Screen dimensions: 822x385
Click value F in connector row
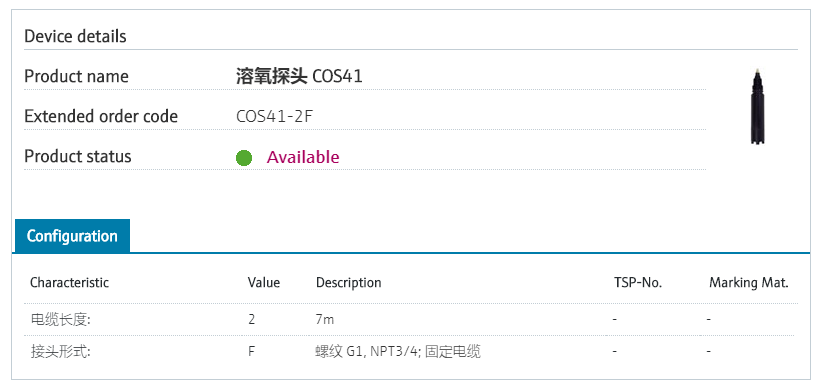pos(252,351)
